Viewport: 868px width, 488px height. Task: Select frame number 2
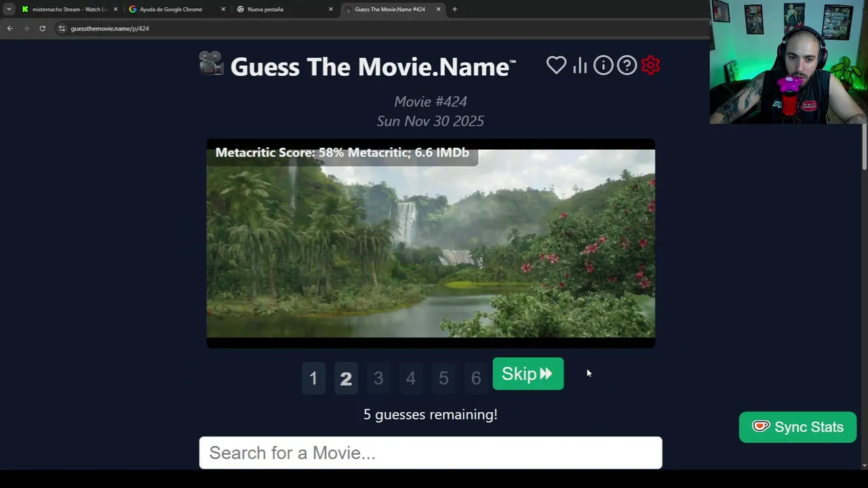[346, 378]
